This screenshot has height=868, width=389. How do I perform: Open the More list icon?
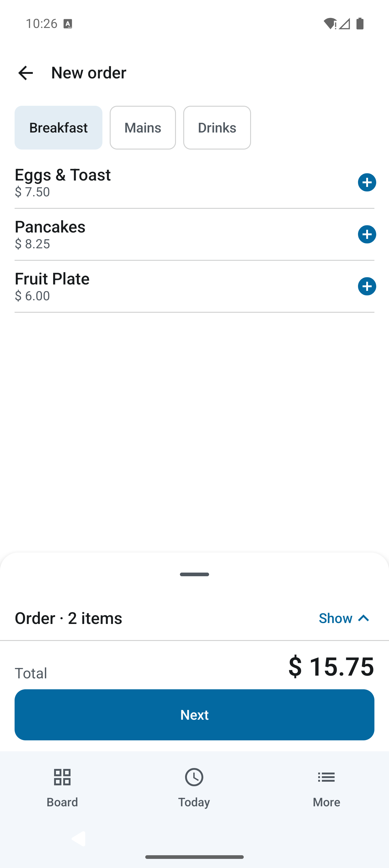326,777
